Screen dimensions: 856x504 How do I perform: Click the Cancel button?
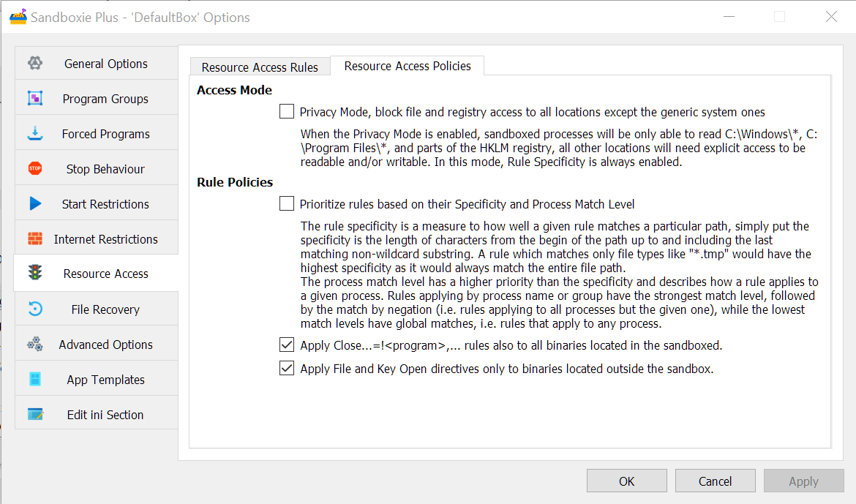pyautogui.click(x=715, y=481)
